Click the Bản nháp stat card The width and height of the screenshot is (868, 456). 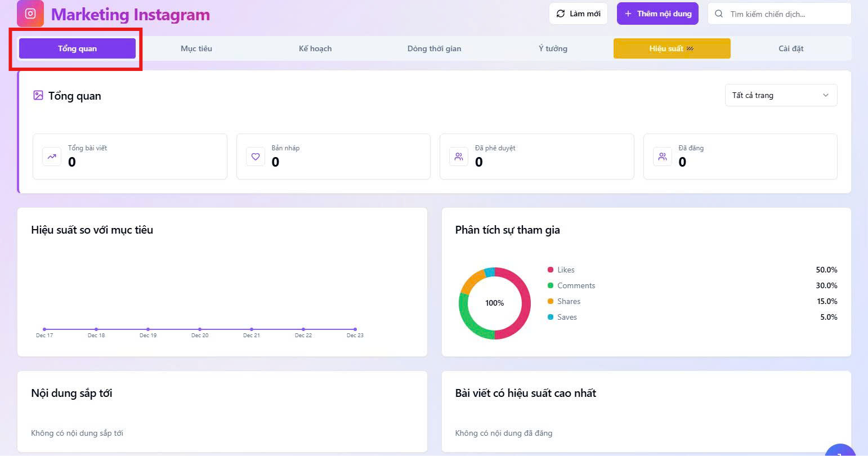coord(333,157)
